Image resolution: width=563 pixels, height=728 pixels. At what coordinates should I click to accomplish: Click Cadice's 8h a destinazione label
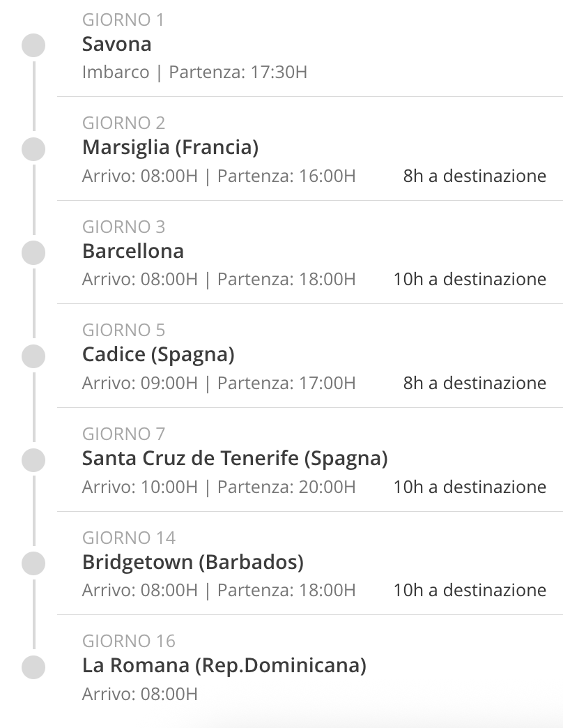click(475, 383)
